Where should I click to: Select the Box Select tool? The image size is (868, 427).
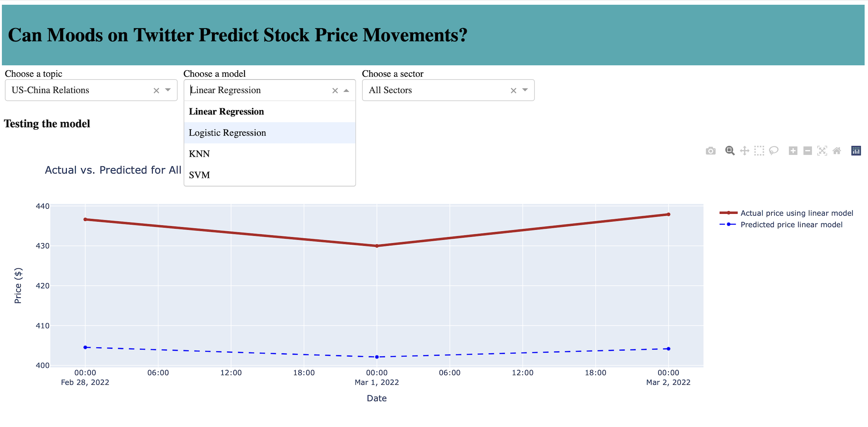pyautogui.click(x=759, y=151)
